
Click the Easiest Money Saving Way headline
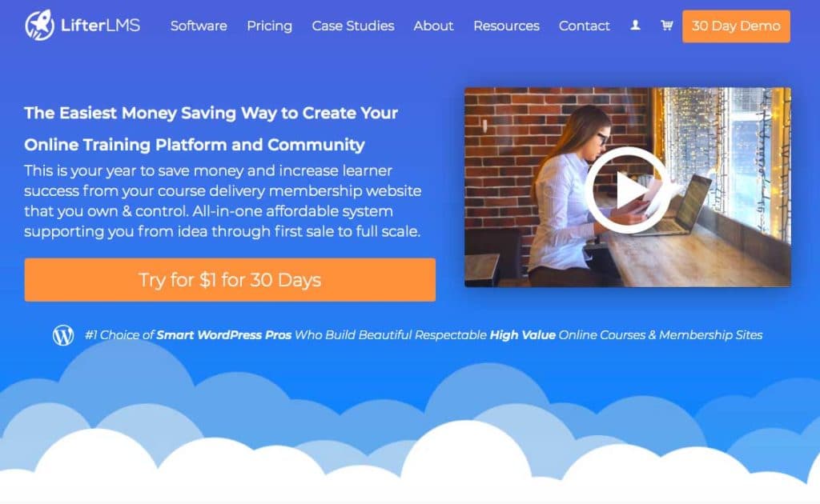[211, 129]
